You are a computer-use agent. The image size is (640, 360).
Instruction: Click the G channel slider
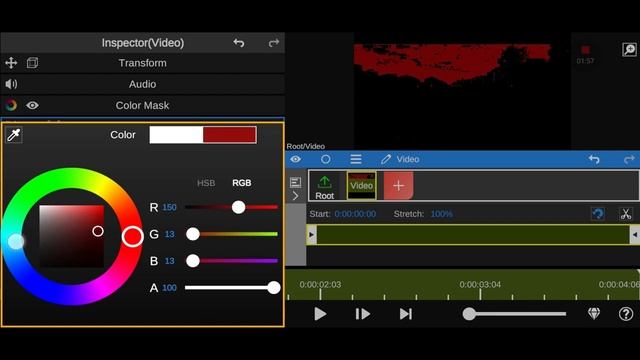pos(231,234)
